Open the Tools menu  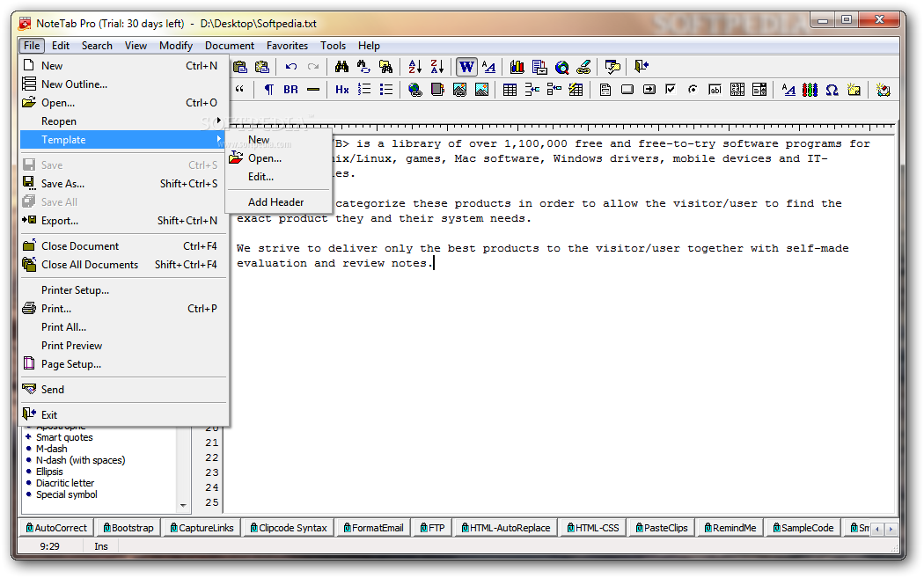point(333,46)
